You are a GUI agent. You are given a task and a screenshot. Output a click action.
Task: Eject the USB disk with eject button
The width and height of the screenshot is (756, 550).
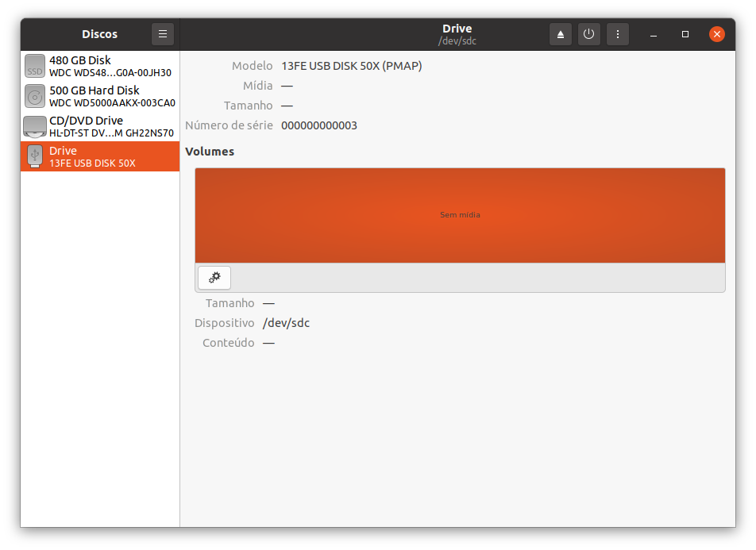click(x=561, y=34)
